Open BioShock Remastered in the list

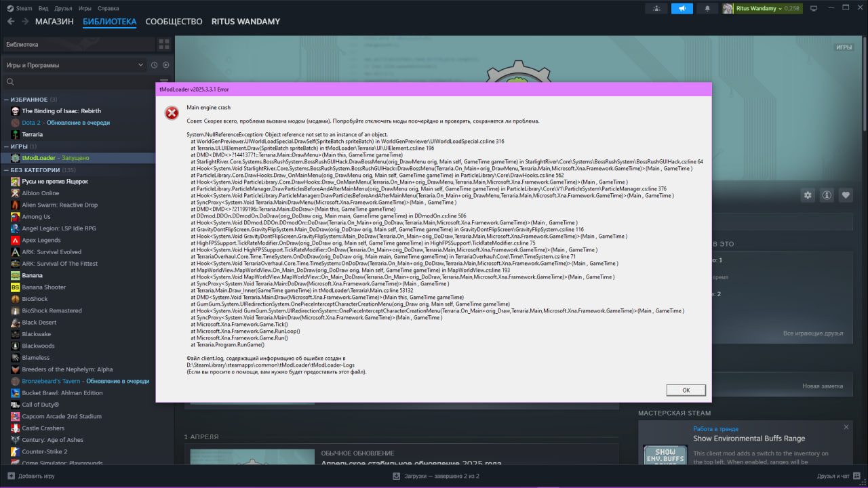click(x=52, y=310)
